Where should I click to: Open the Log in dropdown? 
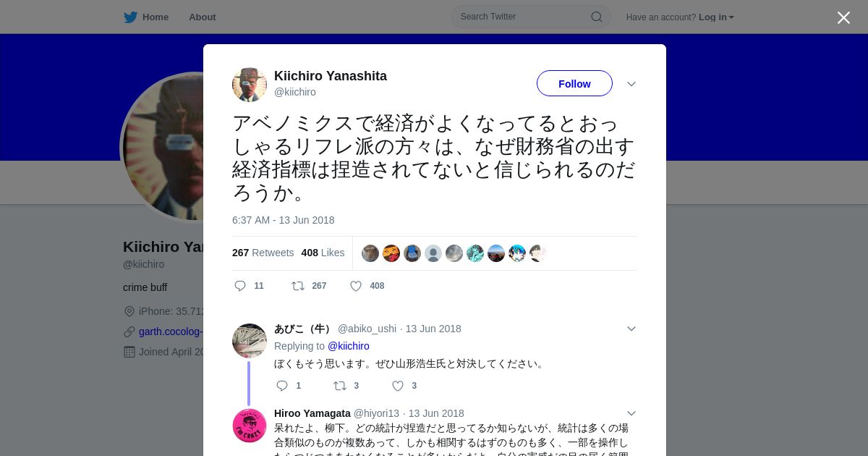coord(716,17)
